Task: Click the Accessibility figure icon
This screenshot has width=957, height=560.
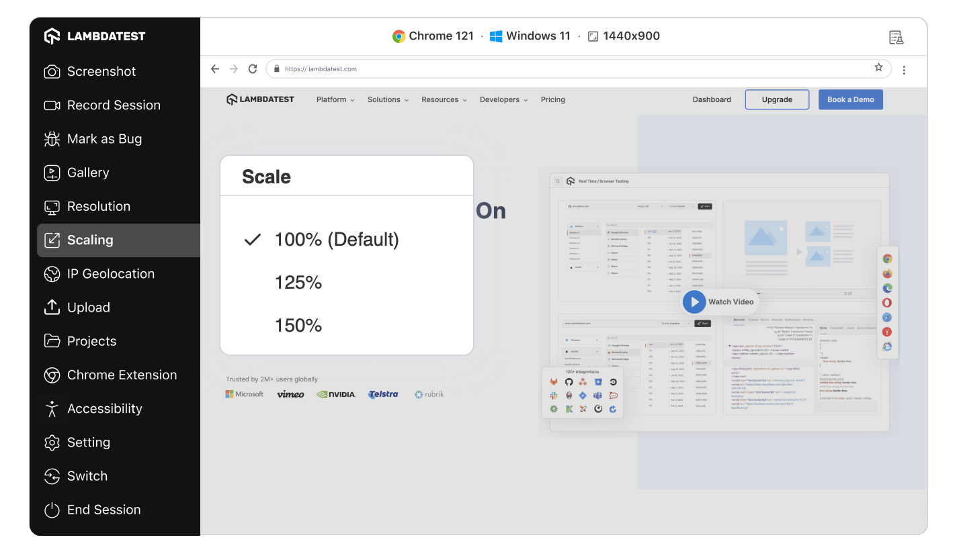Action: point(52,409)
